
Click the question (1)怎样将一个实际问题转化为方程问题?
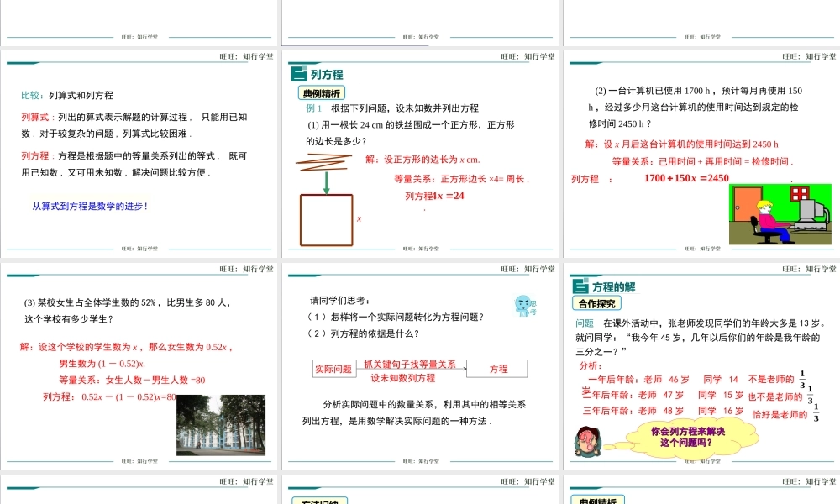pyautogui.click(x=395, y=317)
